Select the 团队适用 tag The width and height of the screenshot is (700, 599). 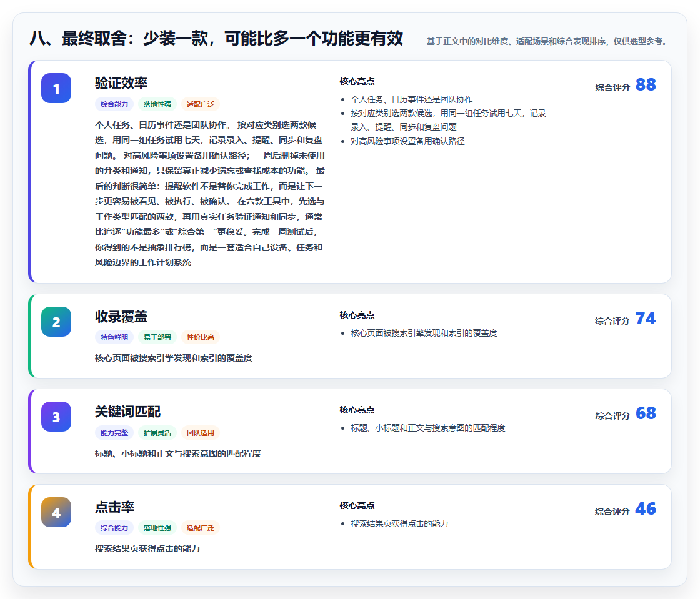[201, 433]
